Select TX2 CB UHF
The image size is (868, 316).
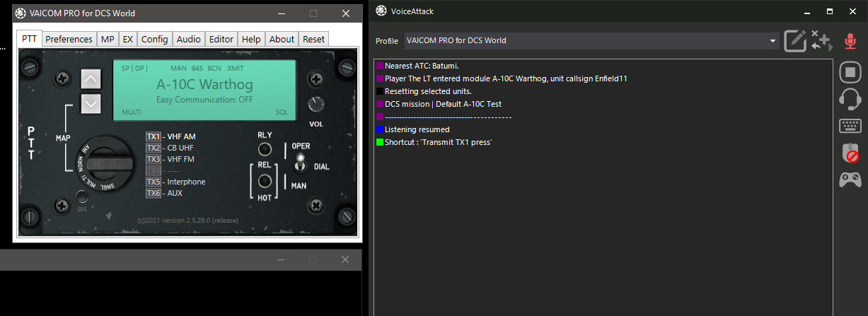170,148
